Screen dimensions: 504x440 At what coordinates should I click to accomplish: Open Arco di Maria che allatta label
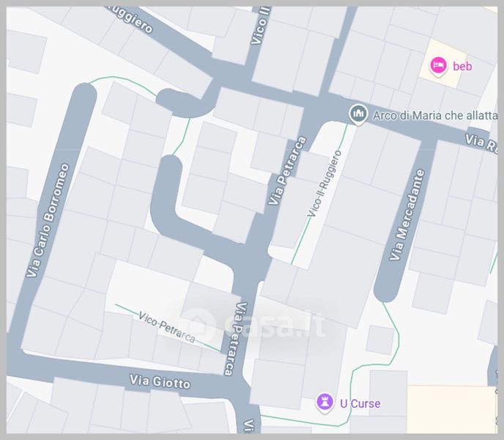coord(434,116)
